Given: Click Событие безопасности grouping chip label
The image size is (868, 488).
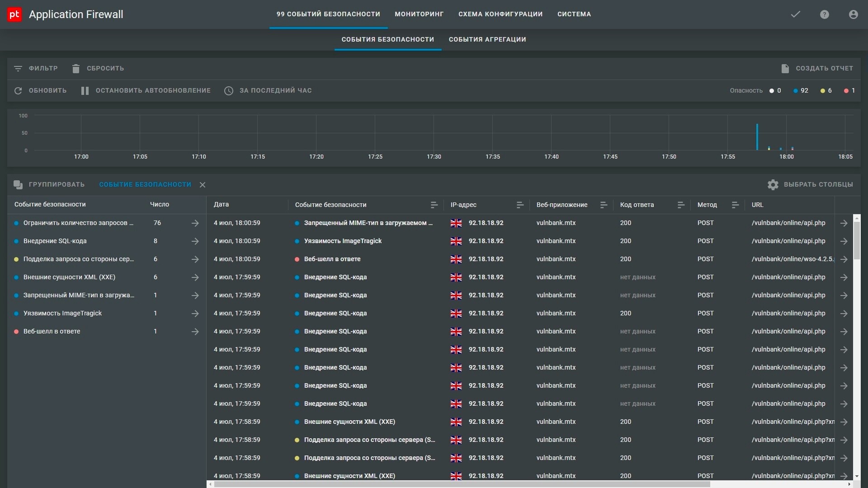Looking at the screenshot, I should 145,185.
